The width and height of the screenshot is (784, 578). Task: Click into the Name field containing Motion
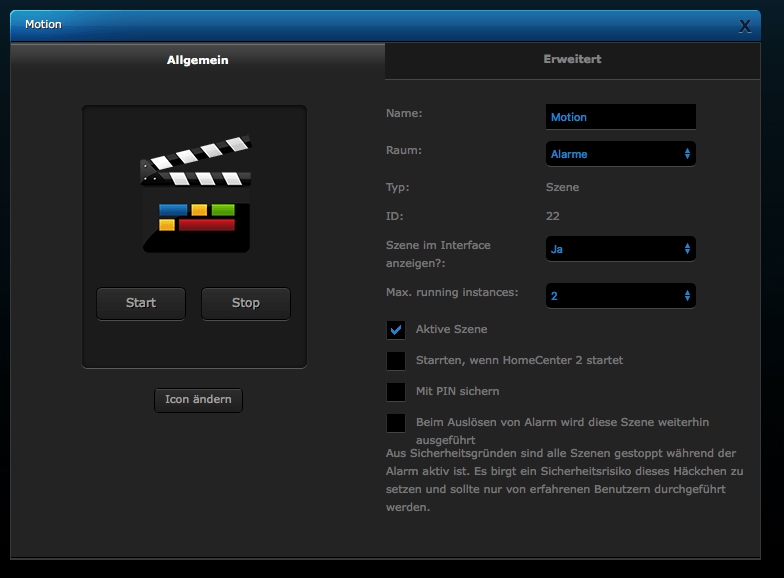click(x=620, y=117)
